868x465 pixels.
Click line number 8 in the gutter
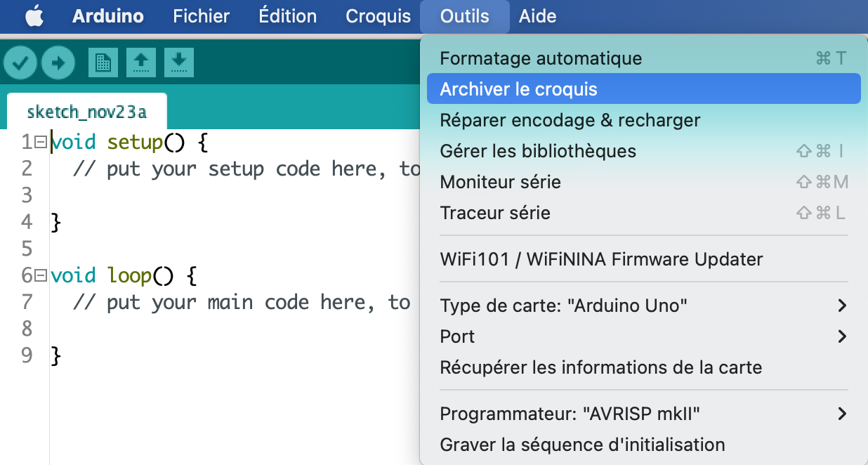coord(27,329)
